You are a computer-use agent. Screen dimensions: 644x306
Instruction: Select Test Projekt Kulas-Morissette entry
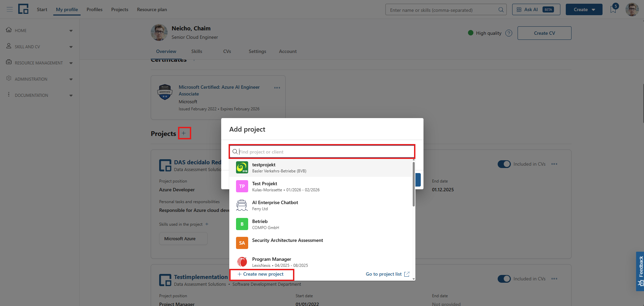pyautogui.click(x=321, y=186)
